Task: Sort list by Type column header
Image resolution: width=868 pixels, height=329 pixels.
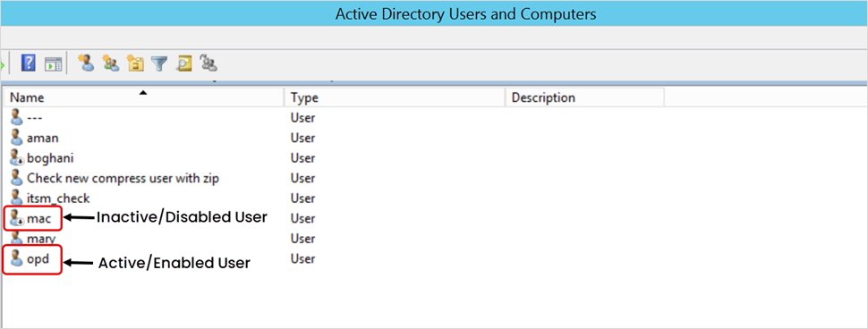Action: [x=395, y=97]
